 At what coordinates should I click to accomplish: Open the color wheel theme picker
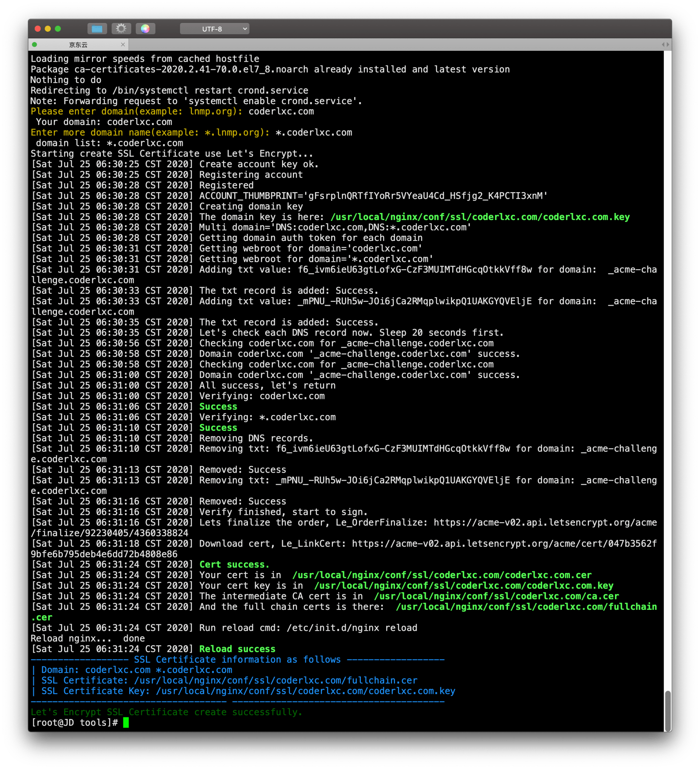(x=145, y=29)
